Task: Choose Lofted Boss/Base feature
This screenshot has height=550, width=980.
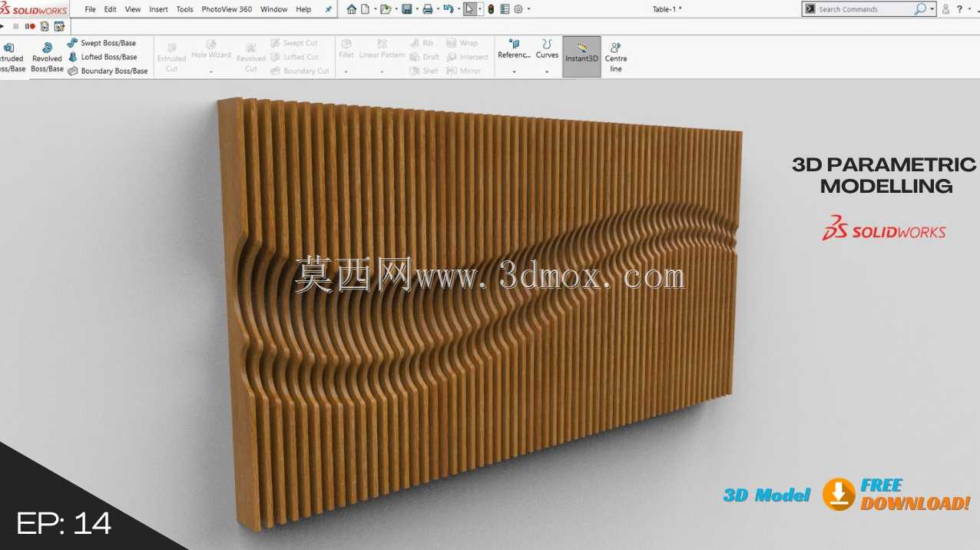Action: click(x=102, y=57)
